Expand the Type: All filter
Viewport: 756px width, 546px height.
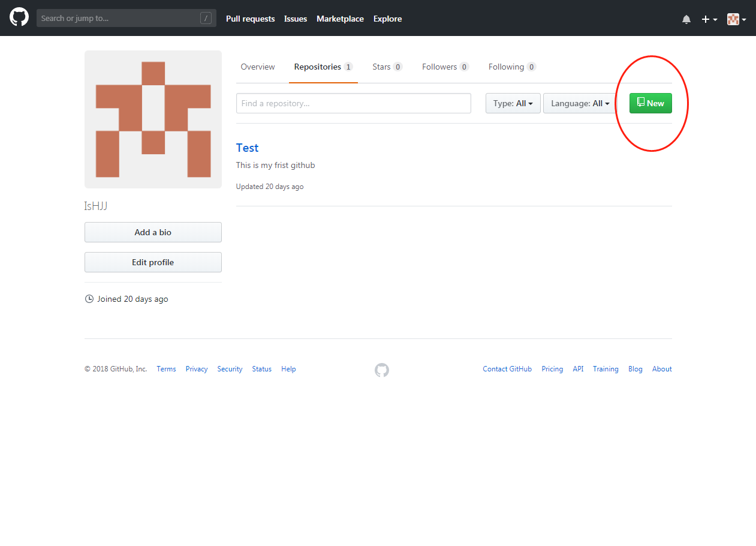pyautogui.click(x=513, y=103)
